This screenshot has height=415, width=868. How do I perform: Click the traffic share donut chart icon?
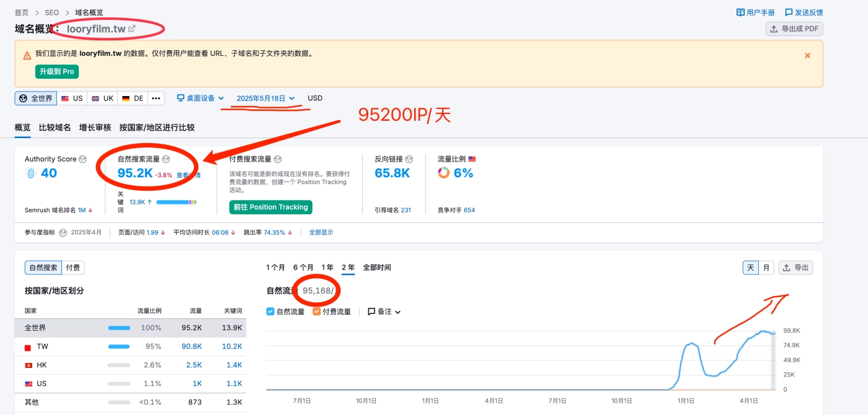[443, 173]
